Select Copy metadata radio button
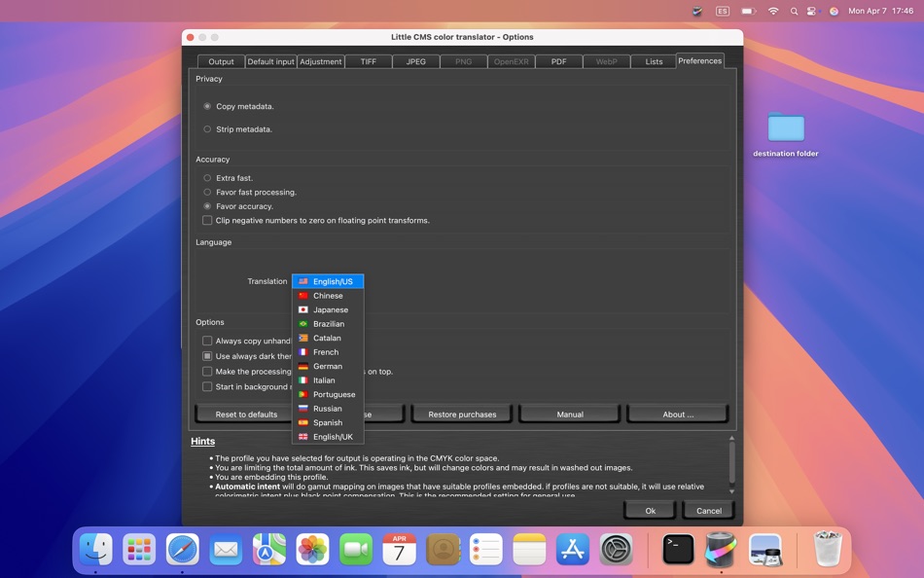 coord(207,106)
